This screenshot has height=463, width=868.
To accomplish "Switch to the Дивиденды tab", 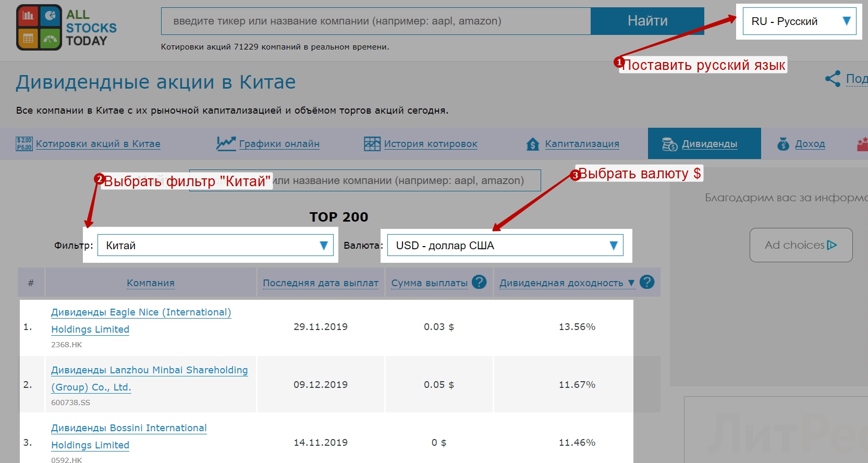I will coord(704,144).
